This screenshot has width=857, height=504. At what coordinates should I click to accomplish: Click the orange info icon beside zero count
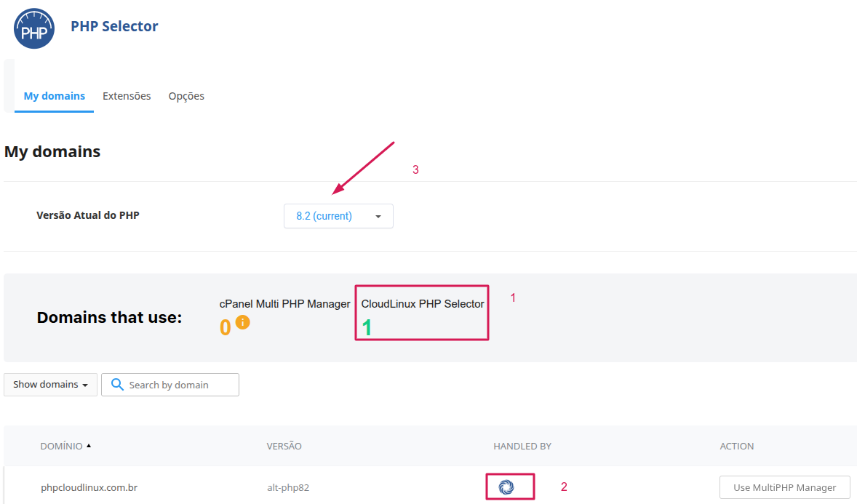click(242, 322)
